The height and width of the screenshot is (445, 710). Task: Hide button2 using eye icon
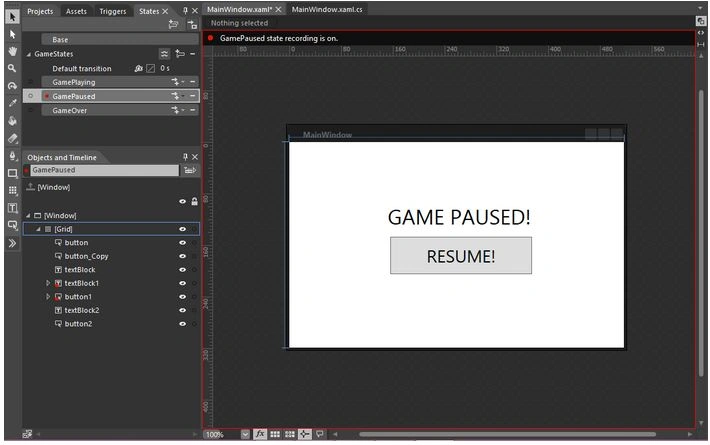[182, 324]
